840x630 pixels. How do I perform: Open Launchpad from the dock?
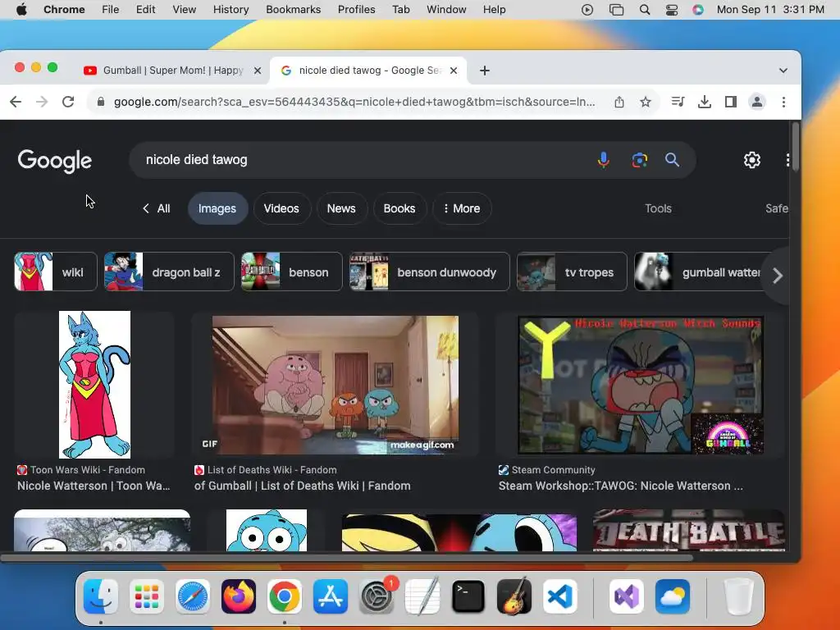coord(146,596)
